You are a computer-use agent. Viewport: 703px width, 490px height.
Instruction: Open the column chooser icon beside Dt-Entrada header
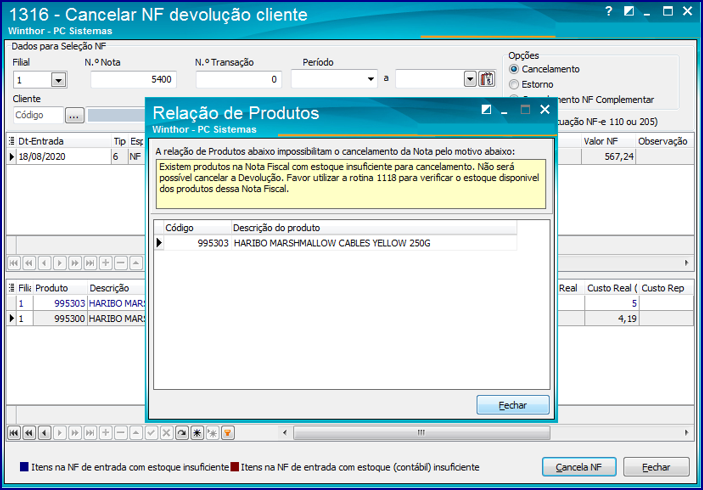(x=12, y=141)
